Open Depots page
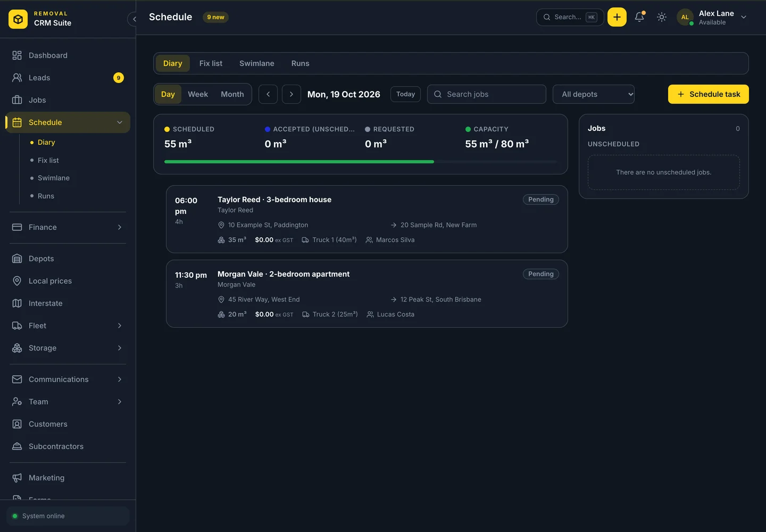766x532 pixels. [68, 259]
